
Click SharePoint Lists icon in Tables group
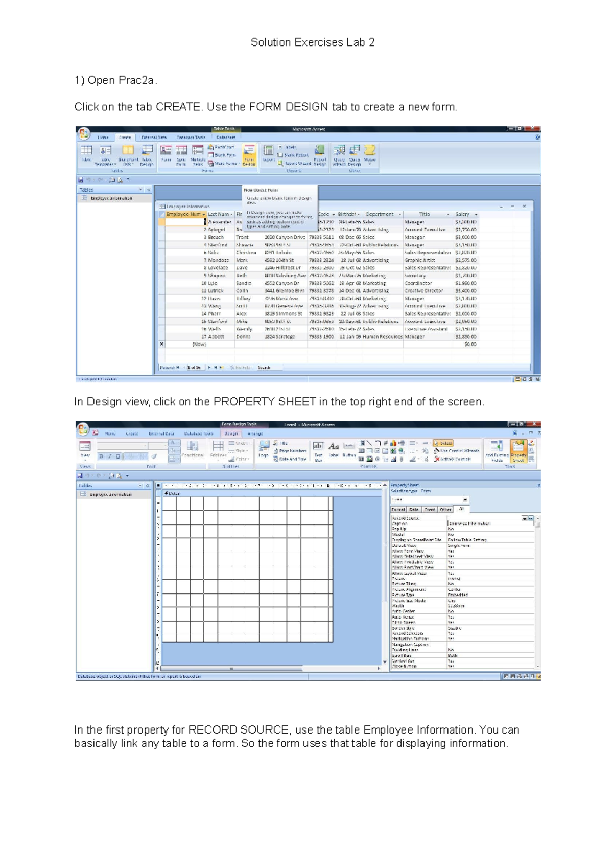[x=128, y=155]
